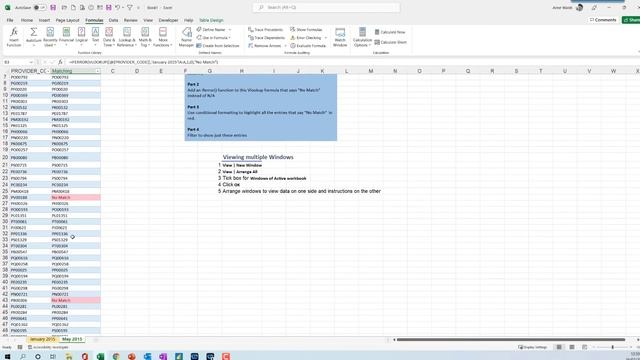Viewport: 640px width, 360px height.
Task: Switch to the Data tab
Action: coord(113,20)
